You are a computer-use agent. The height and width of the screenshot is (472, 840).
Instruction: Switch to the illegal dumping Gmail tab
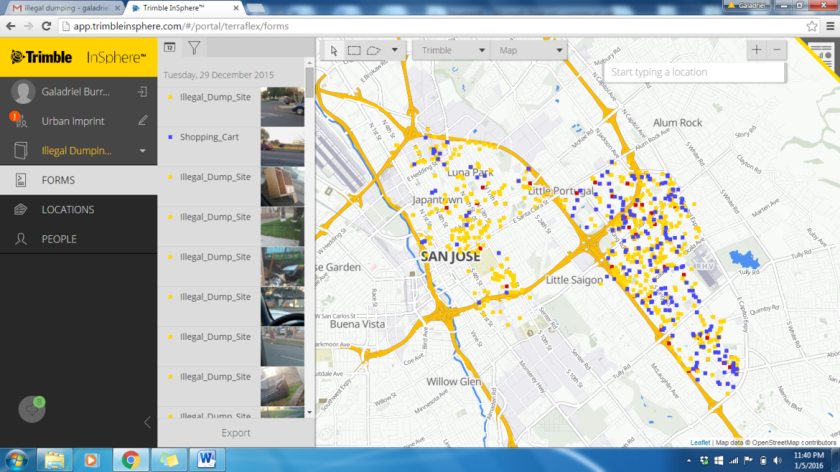(64, 8)
